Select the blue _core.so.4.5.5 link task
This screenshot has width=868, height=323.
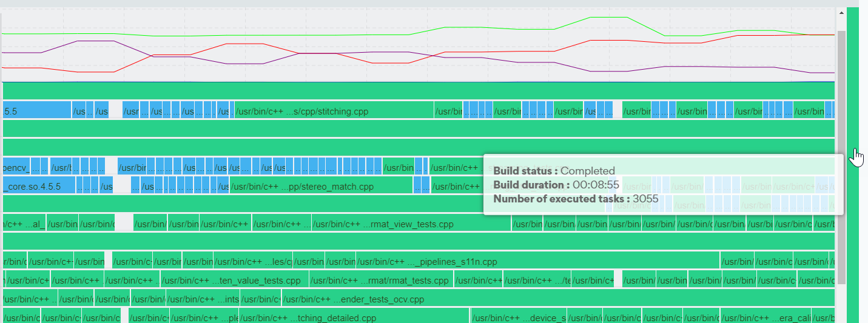39,187
